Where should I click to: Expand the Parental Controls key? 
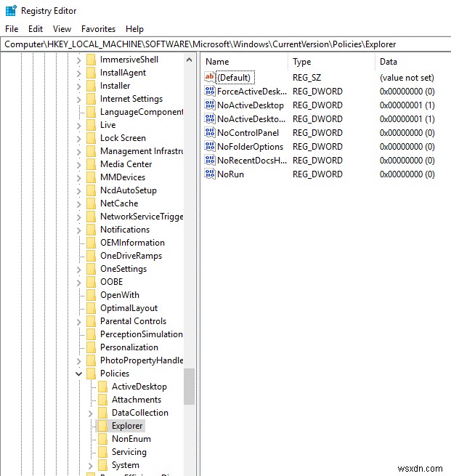click(79, 321)
